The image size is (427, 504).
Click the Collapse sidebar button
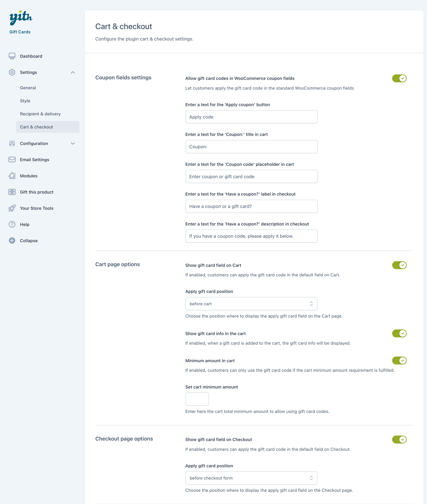[x=12, y=241]
